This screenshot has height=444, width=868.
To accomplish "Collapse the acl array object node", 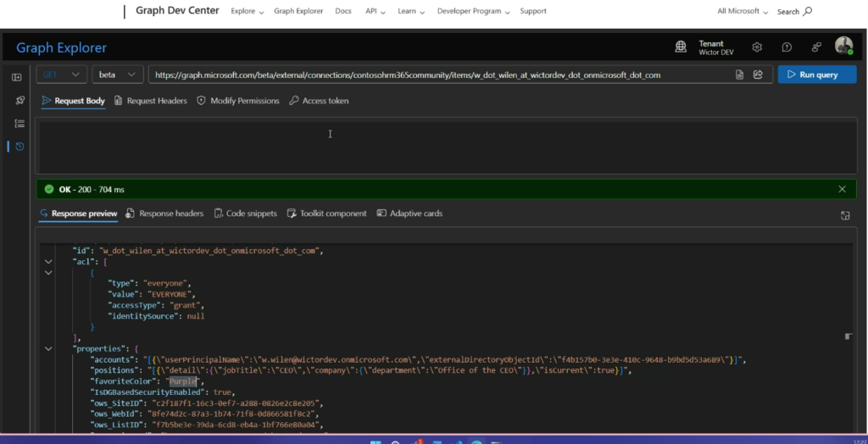I will 48,272.
